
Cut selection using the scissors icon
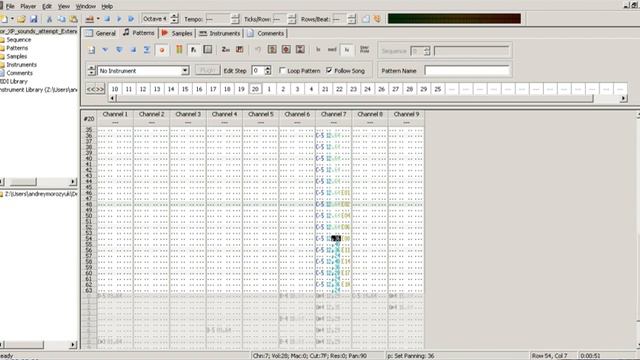coord(49,19)
